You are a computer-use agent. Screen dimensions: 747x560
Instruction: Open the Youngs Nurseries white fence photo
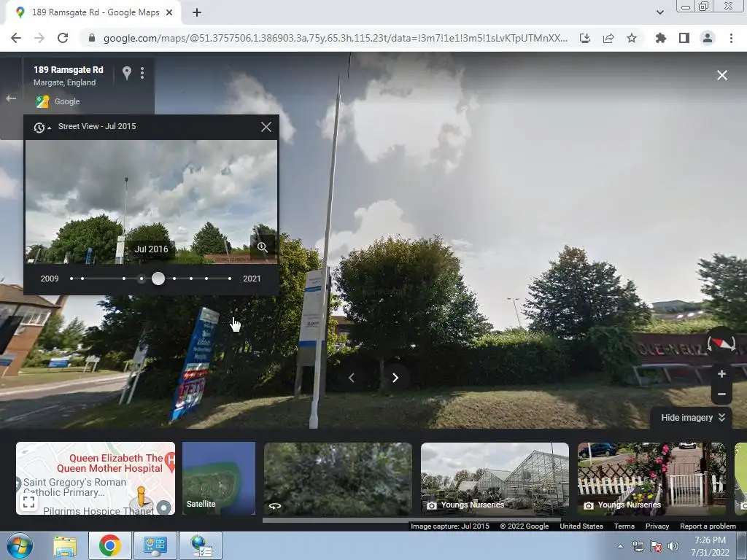(651, 478)
